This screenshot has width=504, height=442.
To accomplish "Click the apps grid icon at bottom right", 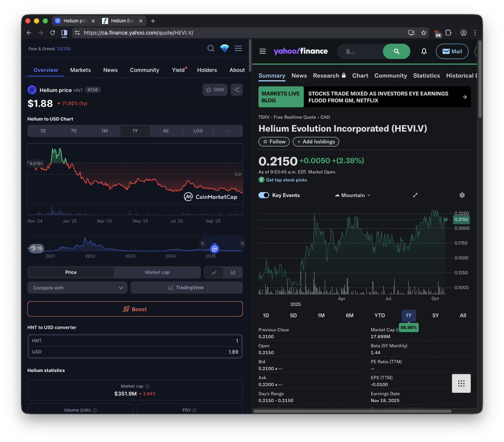I will tap(461, 383).
